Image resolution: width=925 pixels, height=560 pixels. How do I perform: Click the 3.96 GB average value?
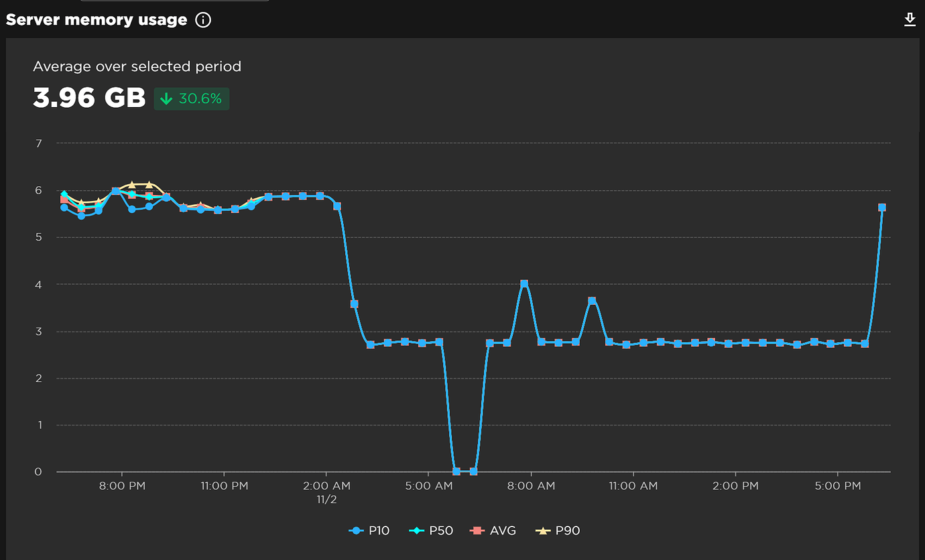click(88, 98)
